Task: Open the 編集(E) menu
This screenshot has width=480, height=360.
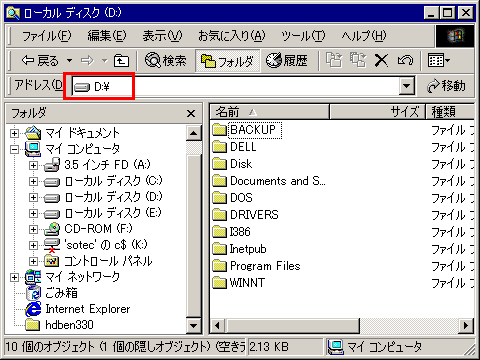Action: point(107,36)
